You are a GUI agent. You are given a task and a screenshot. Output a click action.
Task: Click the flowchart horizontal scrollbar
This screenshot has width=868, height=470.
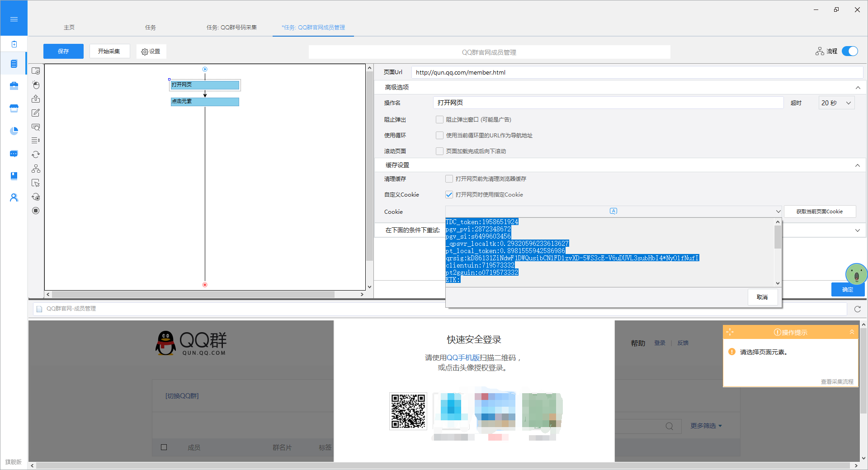tap(193, 294)
